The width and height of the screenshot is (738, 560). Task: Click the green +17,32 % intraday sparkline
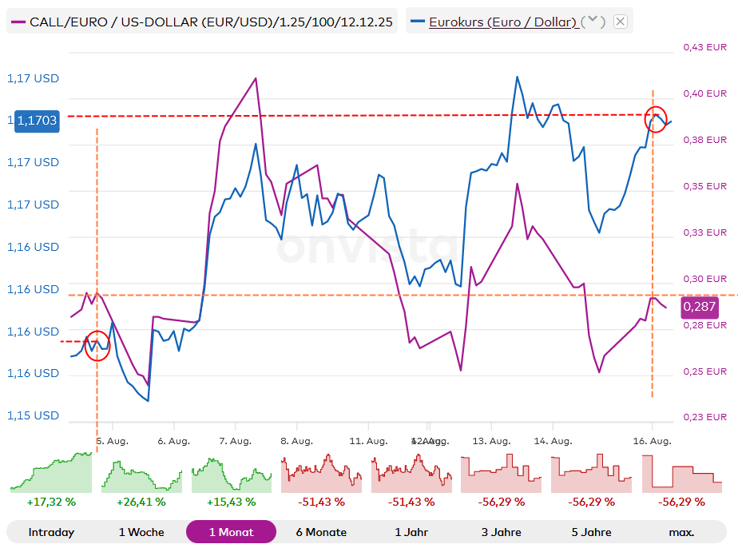coord(51,474)
